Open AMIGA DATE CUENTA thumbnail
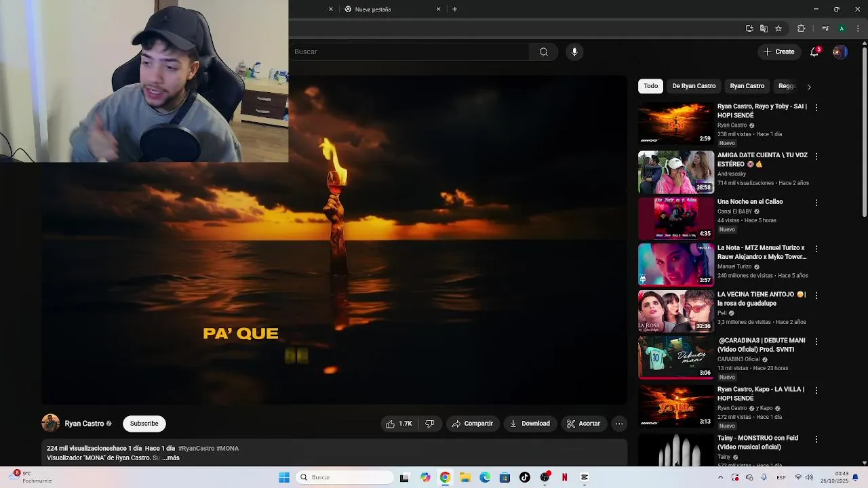This screenshot has width=868, height=488. [x=675, y=172]
